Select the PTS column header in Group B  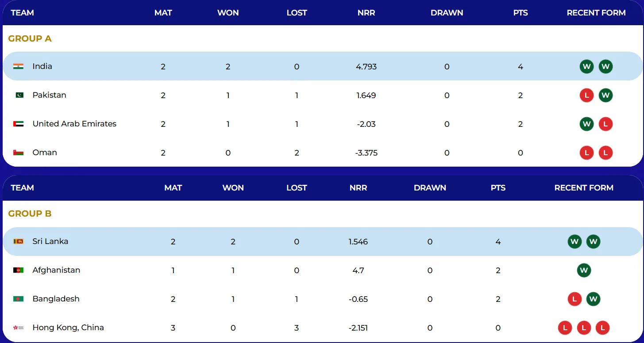(498, 188)
